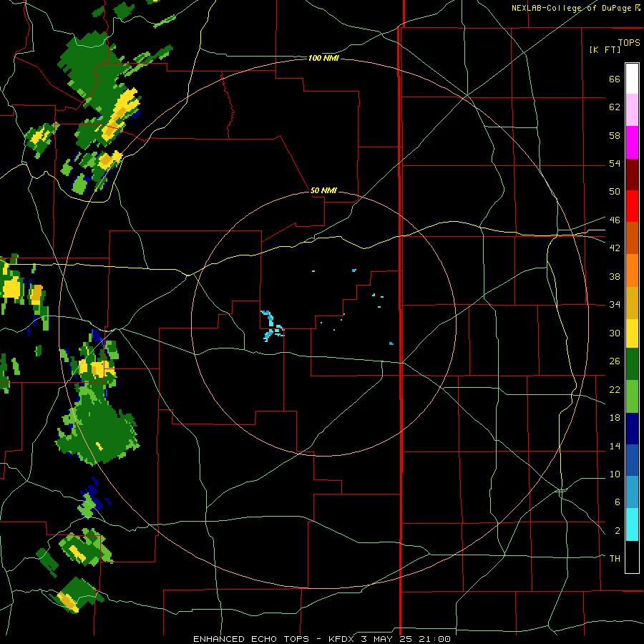Click the "50" legend label
The width and height of the screenshot is (644, 644).
tap(615, 191)
